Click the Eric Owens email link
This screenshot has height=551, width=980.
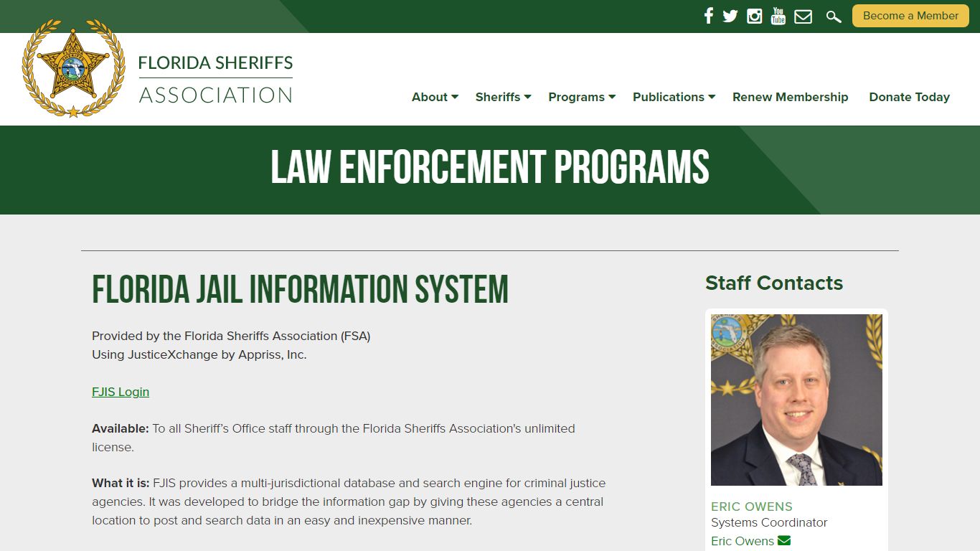[743, 541]
